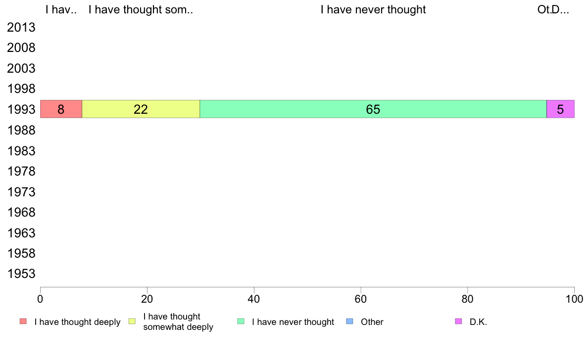Click the 'I have never thought' column header
The image size is (588, 364).
373,10
